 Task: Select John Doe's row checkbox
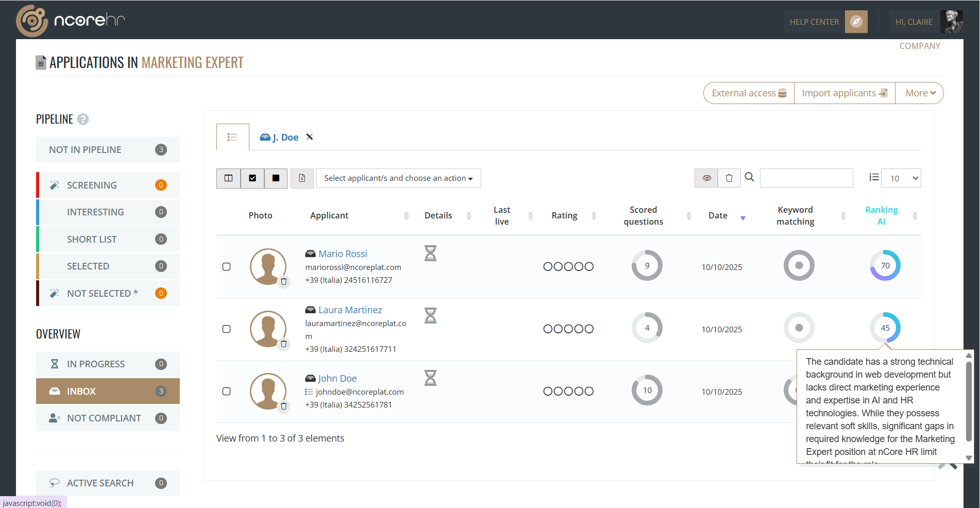pos(226,391)
